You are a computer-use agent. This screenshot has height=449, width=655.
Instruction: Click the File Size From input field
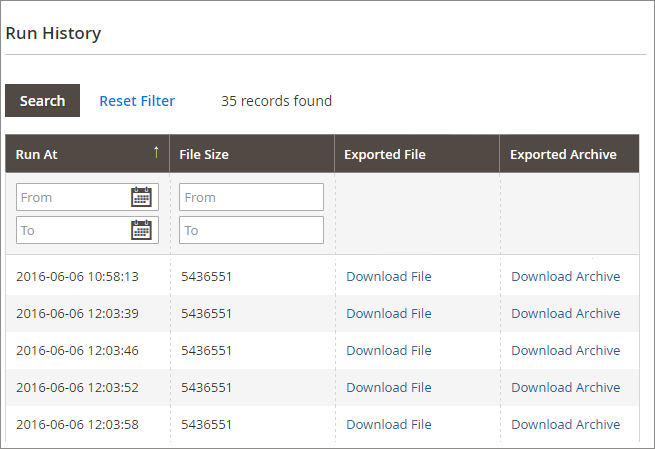[x=251, y=197]
